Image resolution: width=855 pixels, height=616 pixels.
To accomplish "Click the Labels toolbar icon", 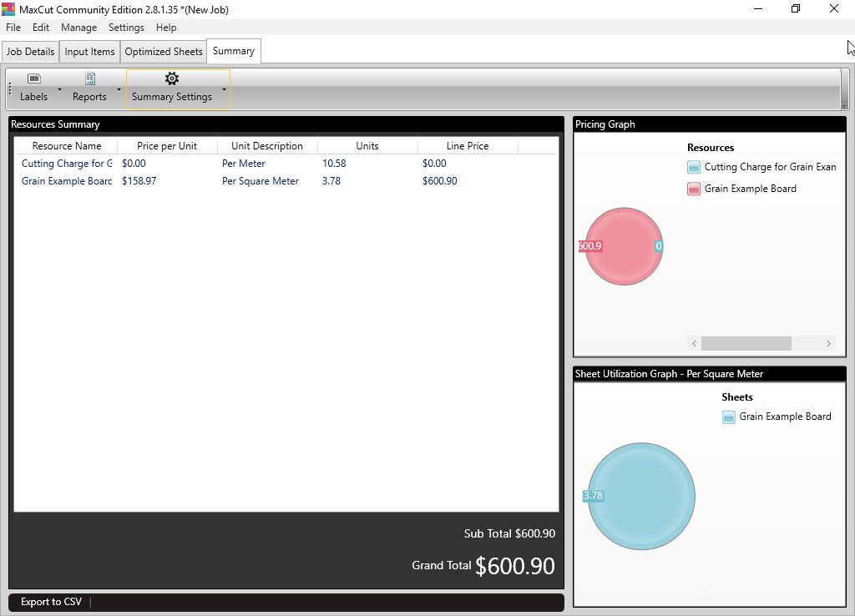I will (33, 79).
